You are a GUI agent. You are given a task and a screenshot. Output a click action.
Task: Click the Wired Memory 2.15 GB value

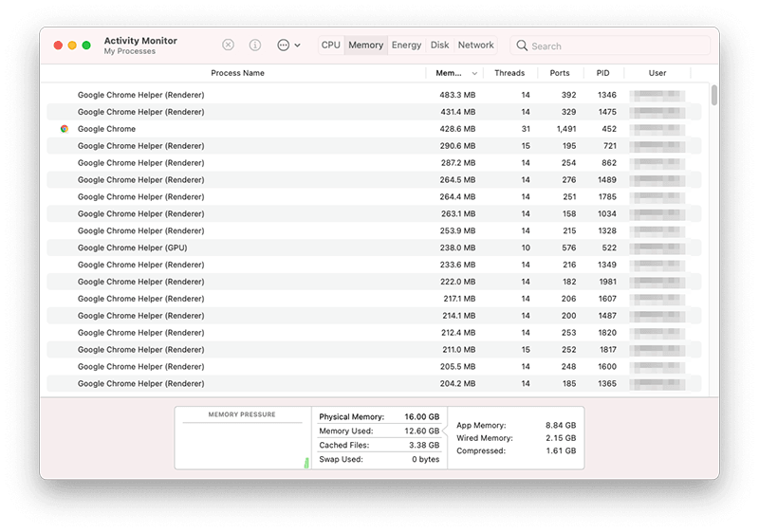[x=561, y=438]
